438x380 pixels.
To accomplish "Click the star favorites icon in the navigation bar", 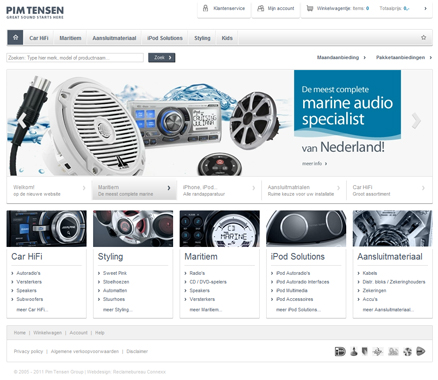I will coord(423,37).
